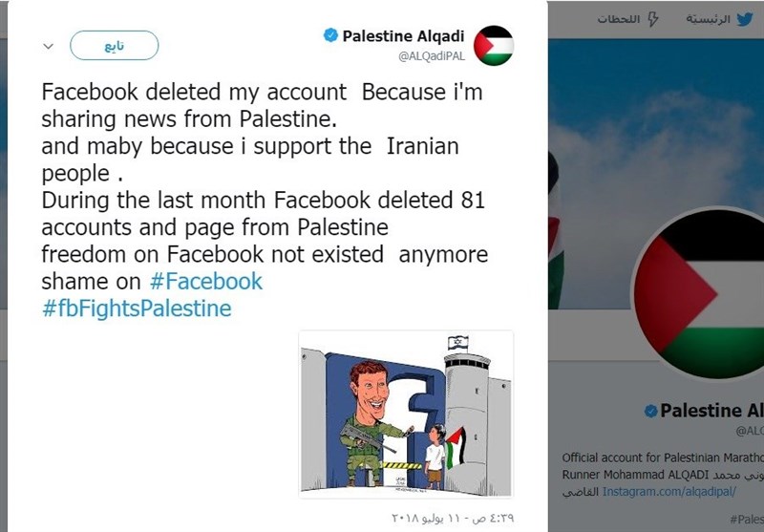The image size is (764, 532).
Task: Click the Moments lightning bolt icon
Action: click(653, 19)
